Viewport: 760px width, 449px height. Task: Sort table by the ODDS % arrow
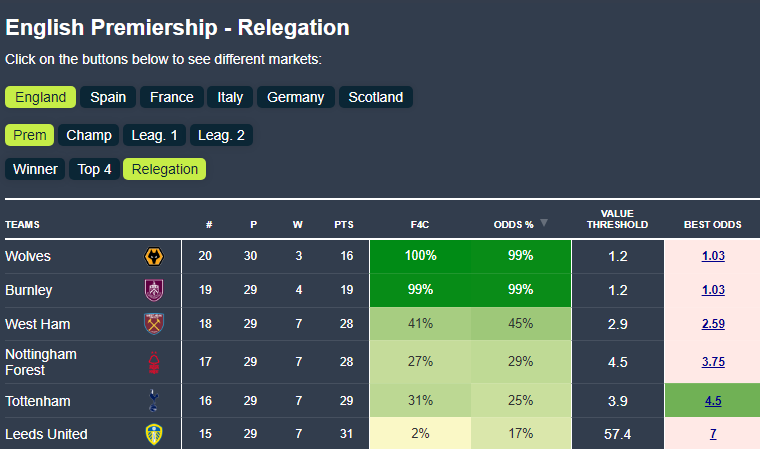[x=544, y=224]
